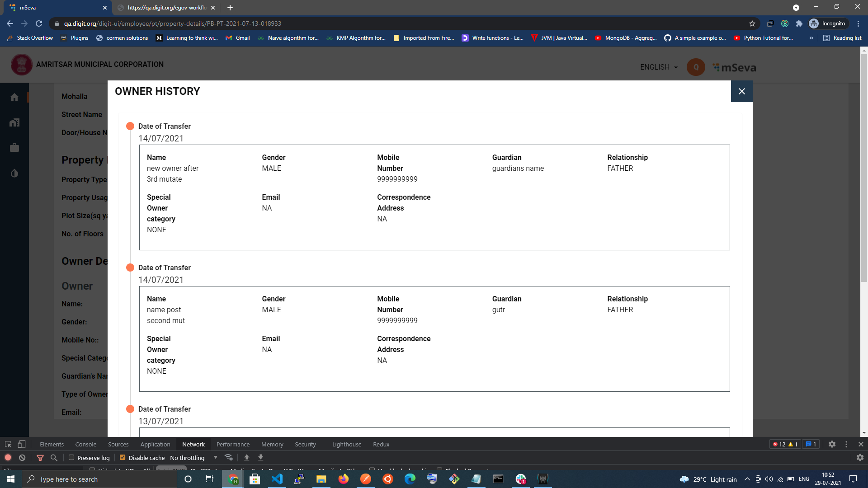Close the Owner History popup
Screen dimensions: 868x488
point(741,91)
